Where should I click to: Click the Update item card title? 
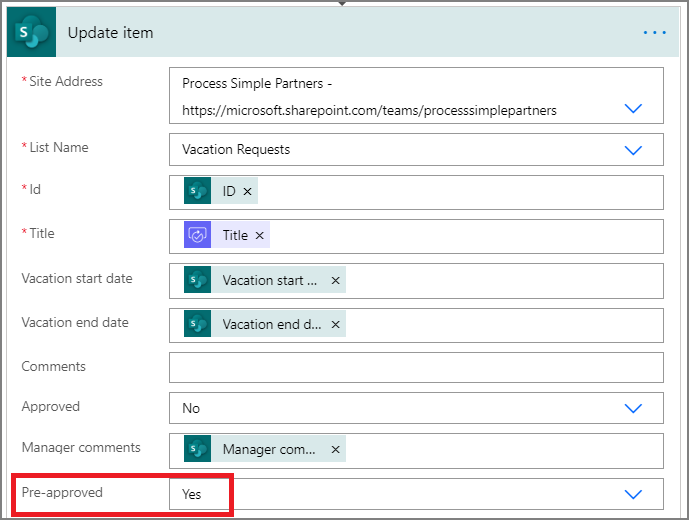coord(110,33)
